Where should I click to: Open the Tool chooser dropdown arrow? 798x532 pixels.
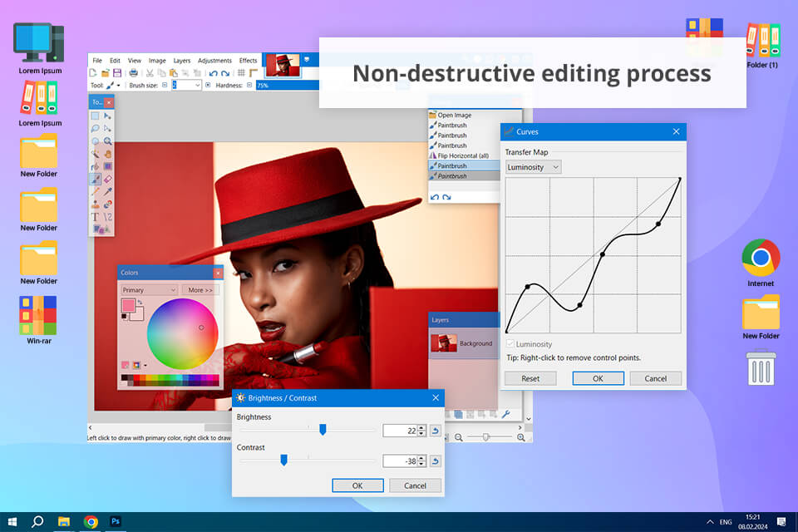point(119,86)
